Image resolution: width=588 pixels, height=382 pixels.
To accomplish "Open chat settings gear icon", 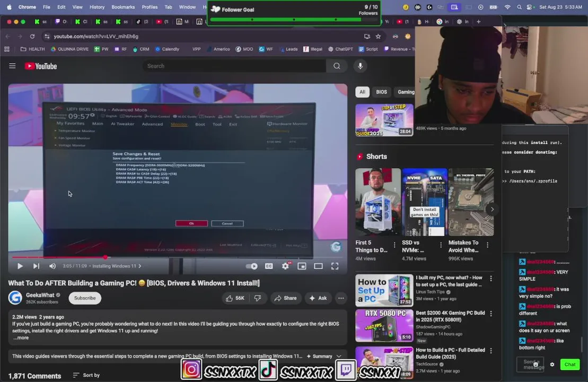I will pos(552,364).
